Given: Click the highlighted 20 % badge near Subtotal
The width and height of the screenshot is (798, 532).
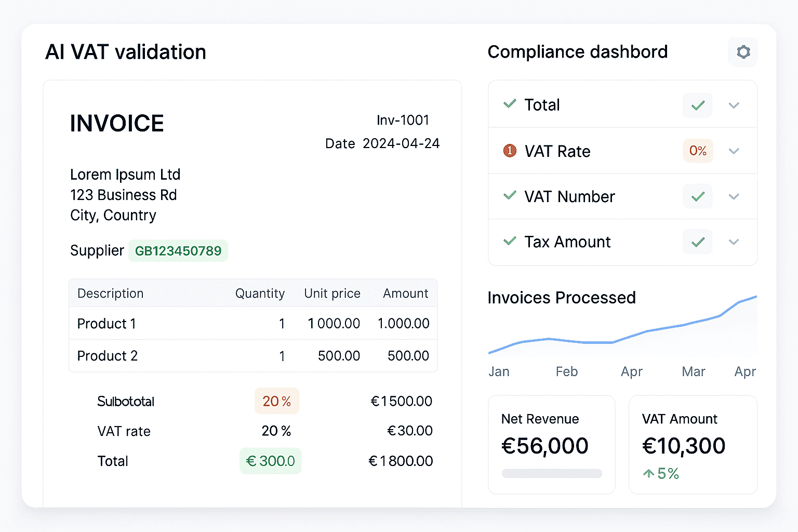Looking at the screenshot, I should tap(277, 401).
